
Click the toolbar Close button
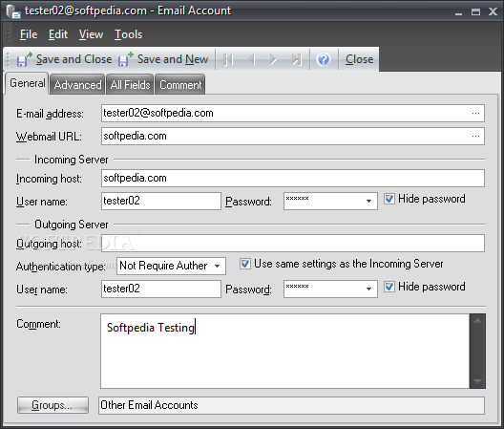pos(359,59)
